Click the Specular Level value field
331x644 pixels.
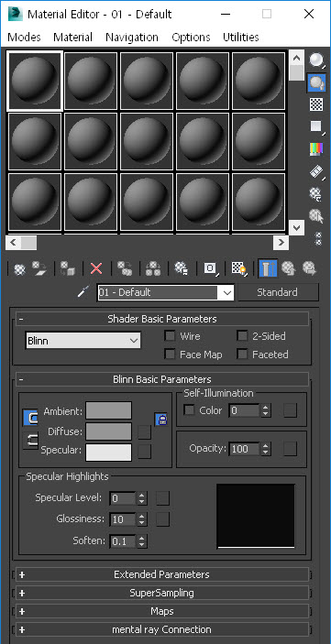(123, 498)
